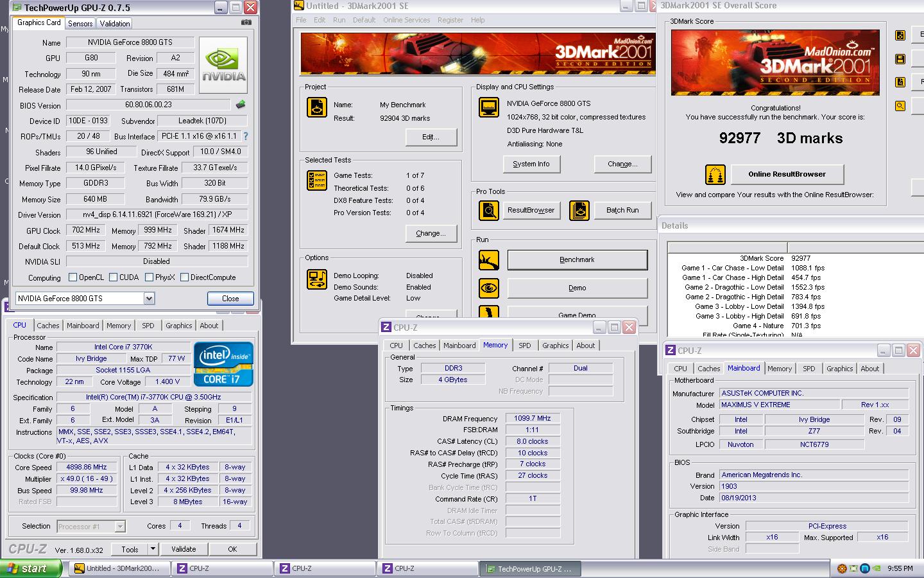Viewport: 924px width, 578px height.
Task: Click the CPU-Z Memory window title icon
Action: click(x=386, y=328)
